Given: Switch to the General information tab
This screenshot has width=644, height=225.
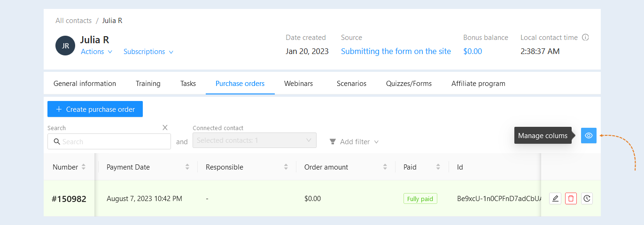Looking at the screenshot, I should pos(85,84).
